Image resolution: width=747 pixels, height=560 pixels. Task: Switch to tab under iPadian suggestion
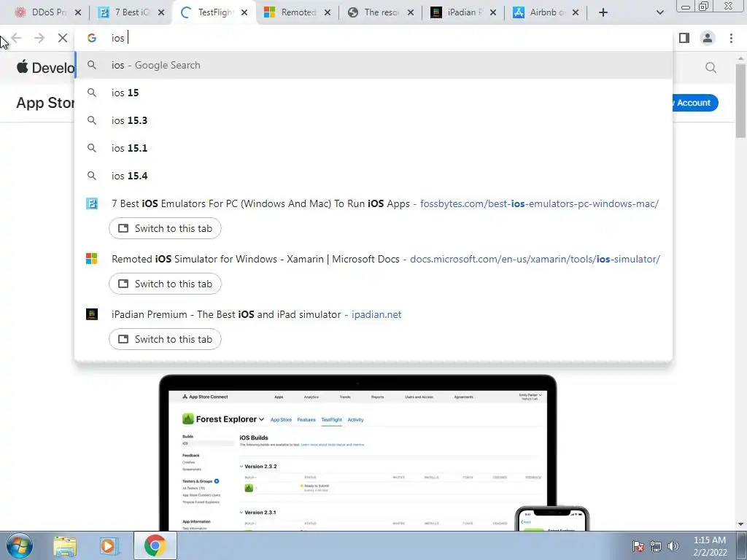tap(165, 339)
